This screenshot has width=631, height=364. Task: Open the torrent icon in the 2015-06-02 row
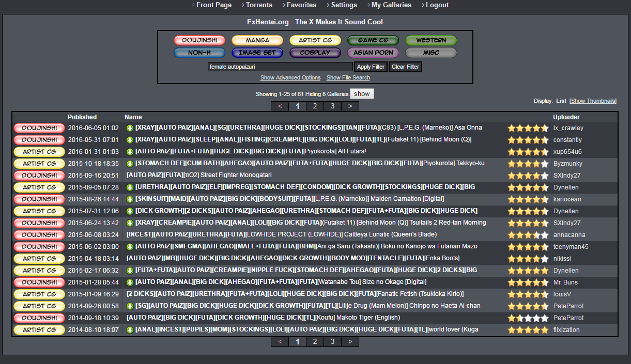click(130, 247)
